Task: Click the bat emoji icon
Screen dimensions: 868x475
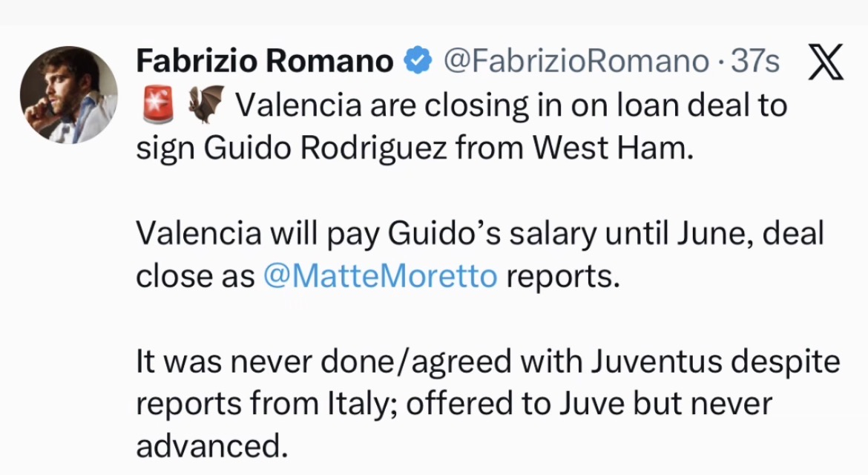Action: point(206,106)
